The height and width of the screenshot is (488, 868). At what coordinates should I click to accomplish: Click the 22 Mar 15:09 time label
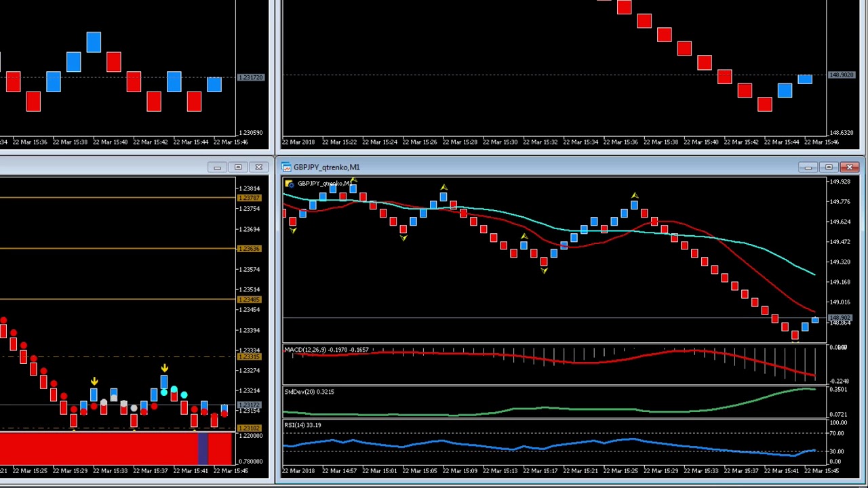[x=460, y=471]
